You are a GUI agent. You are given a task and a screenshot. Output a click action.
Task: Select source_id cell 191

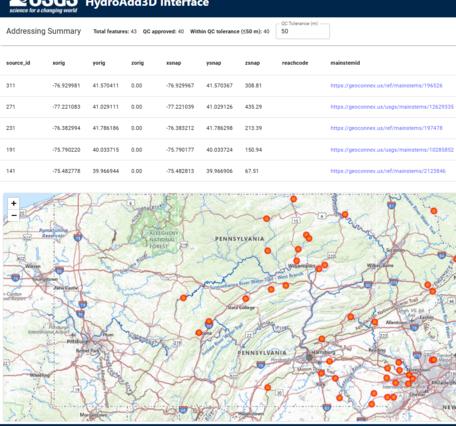[x=11, y=150]
